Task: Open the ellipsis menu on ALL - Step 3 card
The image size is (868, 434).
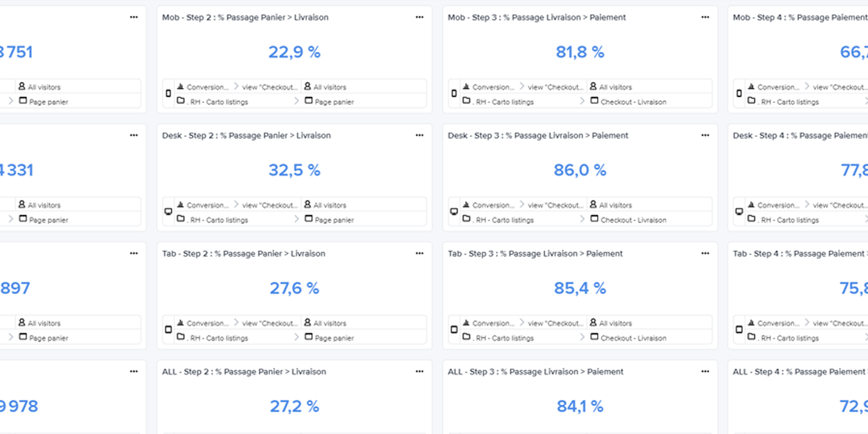Action: [705, 372]
